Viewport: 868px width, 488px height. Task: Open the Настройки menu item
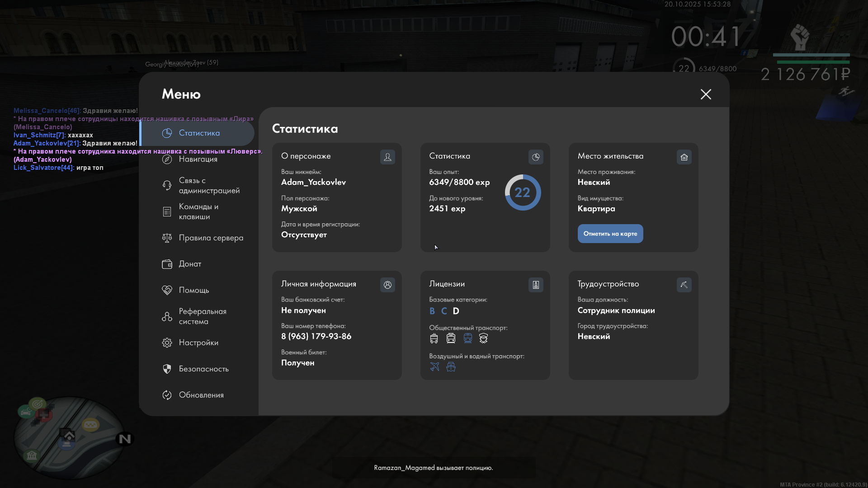198,343
